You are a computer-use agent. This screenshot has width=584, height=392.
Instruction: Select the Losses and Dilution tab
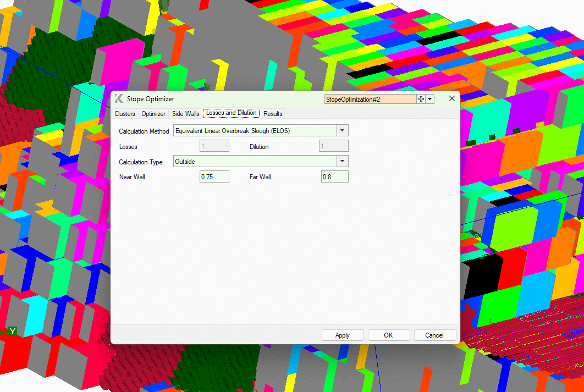231,113
